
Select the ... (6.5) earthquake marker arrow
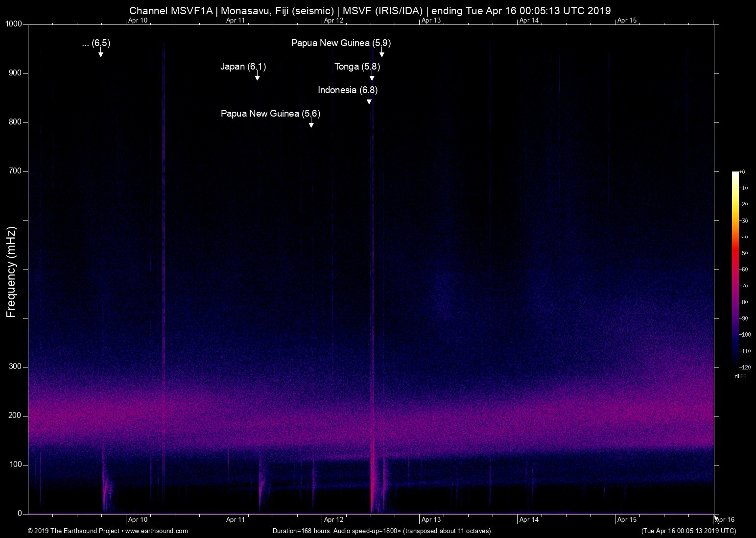[x=101, y=53]
